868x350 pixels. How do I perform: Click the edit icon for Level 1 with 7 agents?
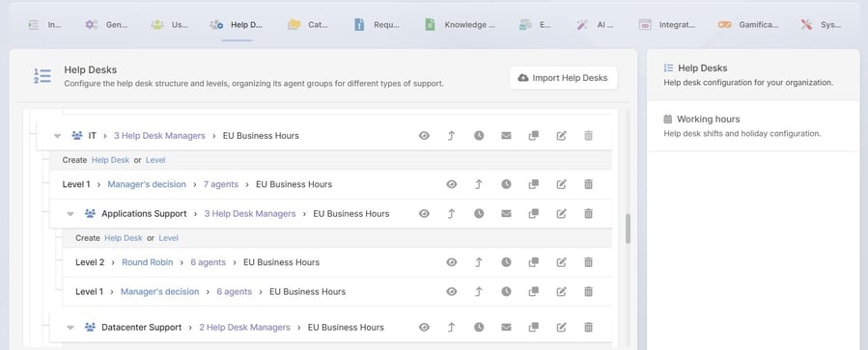[561, 184]
